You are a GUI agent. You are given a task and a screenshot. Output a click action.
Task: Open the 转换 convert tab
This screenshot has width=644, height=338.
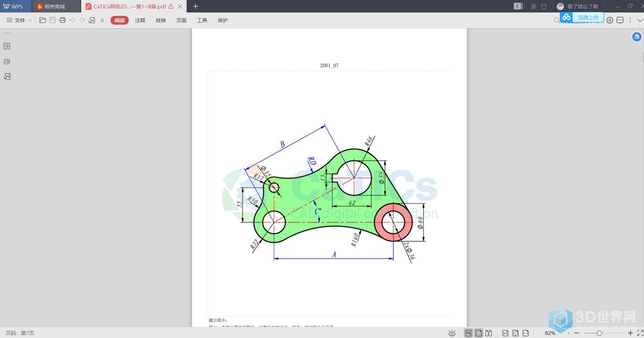click(x=161, y=20)
